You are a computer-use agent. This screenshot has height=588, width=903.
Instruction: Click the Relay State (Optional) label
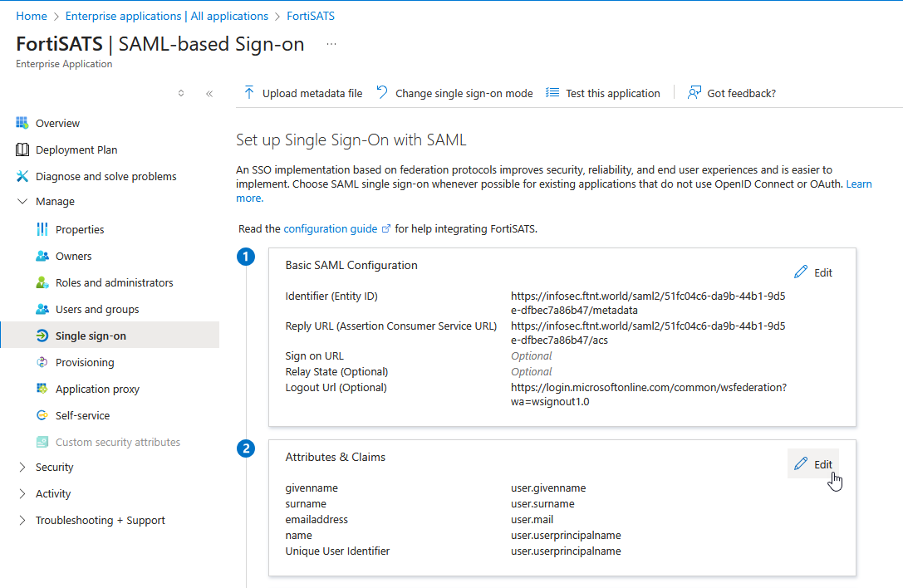point(337,371)
